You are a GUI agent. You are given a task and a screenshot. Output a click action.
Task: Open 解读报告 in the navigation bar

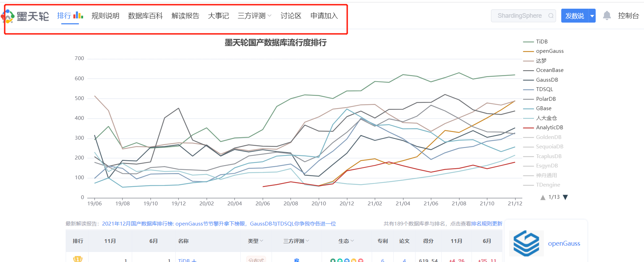[185, 16]
